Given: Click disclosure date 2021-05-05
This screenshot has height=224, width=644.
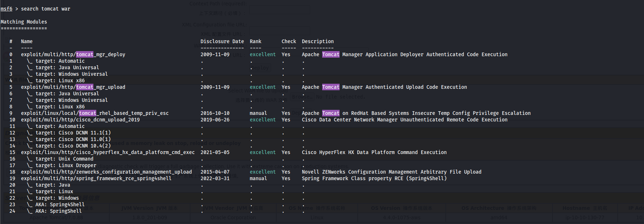Looking at the screenshot, I should [215, 152].
